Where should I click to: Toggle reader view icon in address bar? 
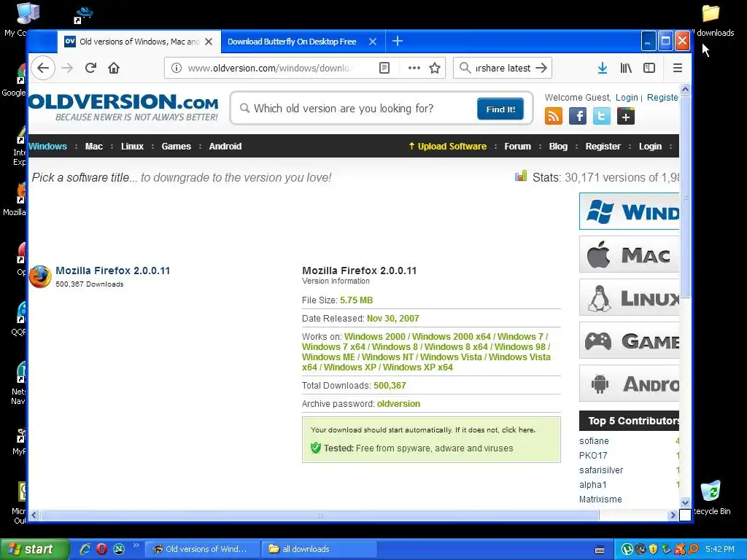coord(384,68)
